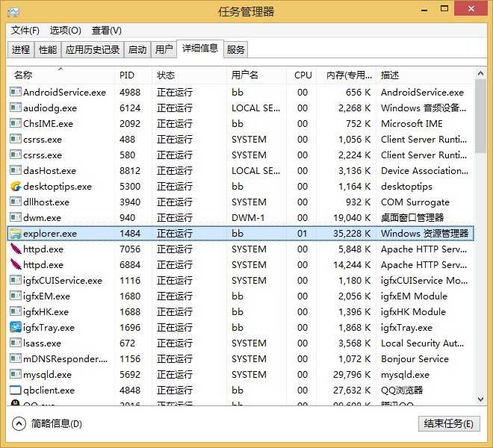The image size is (493, 448).
Task: Switch to the 进程 tab
Action: [x=21, y=50]
